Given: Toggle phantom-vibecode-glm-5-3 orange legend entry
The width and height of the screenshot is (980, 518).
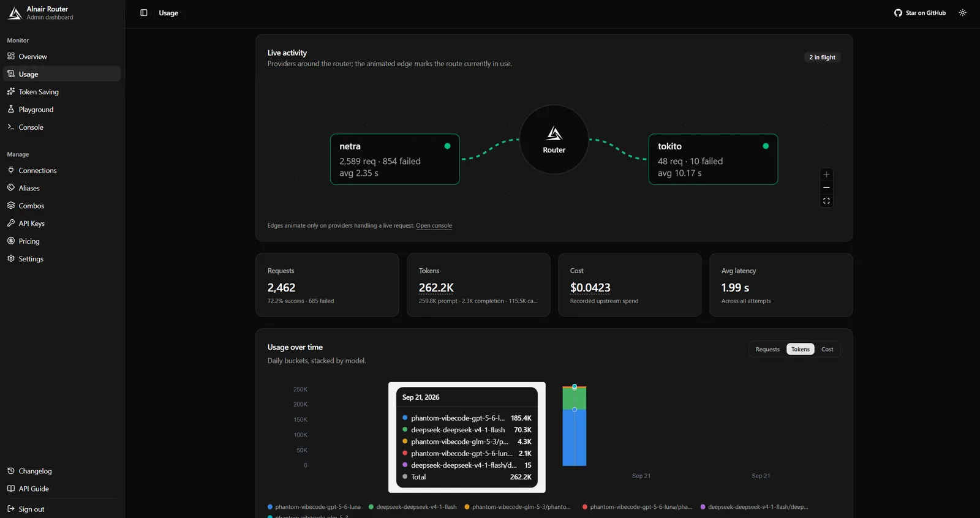Looking at the screenshot, I should [518, 507].
